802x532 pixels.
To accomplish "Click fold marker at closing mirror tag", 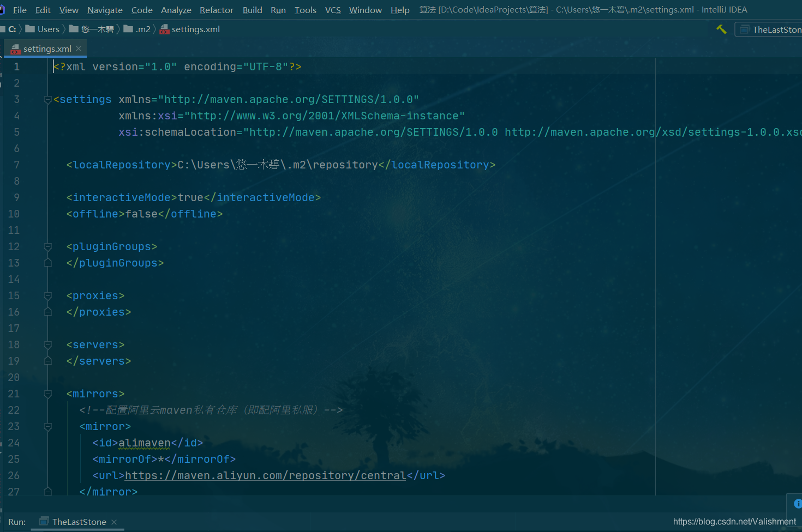I will tap(48, 492).
